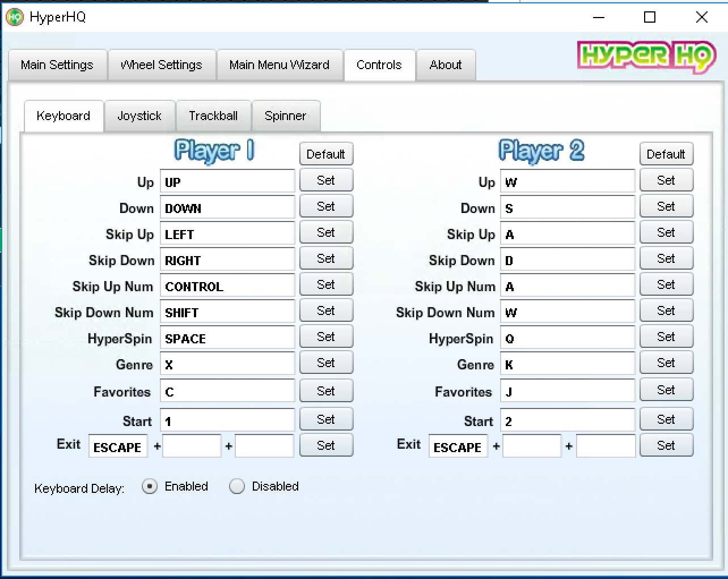Click Player 2 second Exit key field

(532, 446)
